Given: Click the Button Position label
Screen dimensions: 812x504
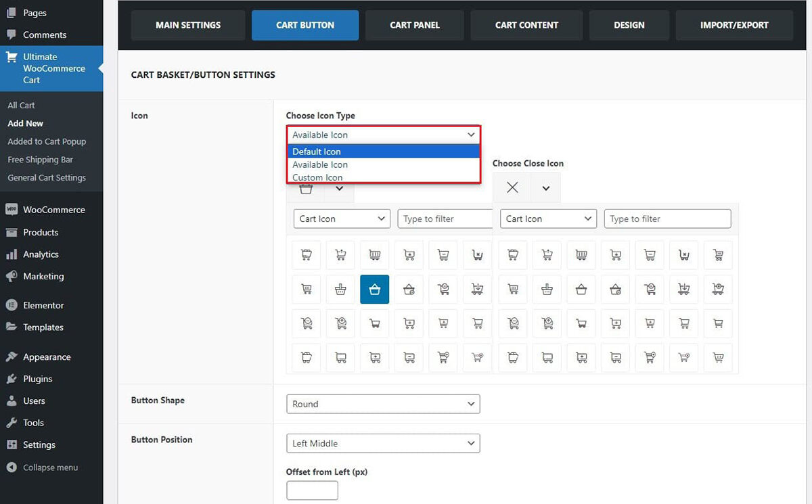Looking at the screenshot, I should coord(162,440).
